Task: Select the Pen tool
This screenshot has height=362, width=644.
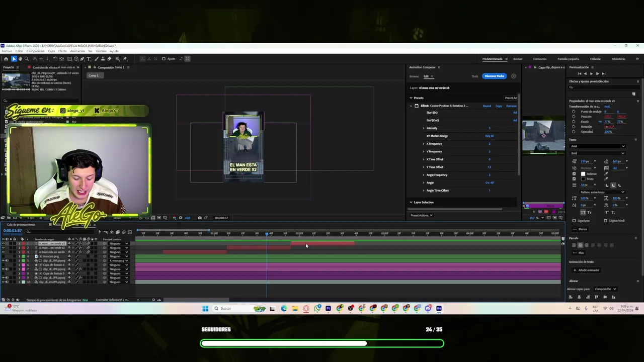Action: coord(82,59)
